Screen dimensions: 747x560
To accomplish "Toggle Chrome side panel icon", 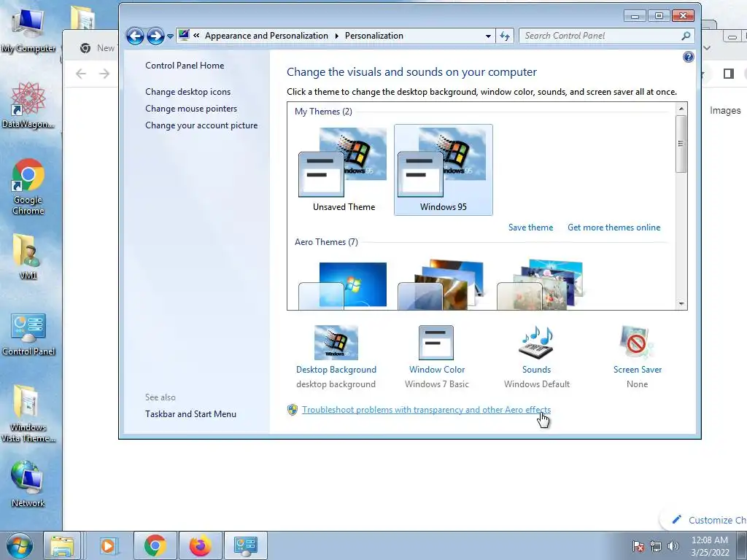I will pos(728,74).
